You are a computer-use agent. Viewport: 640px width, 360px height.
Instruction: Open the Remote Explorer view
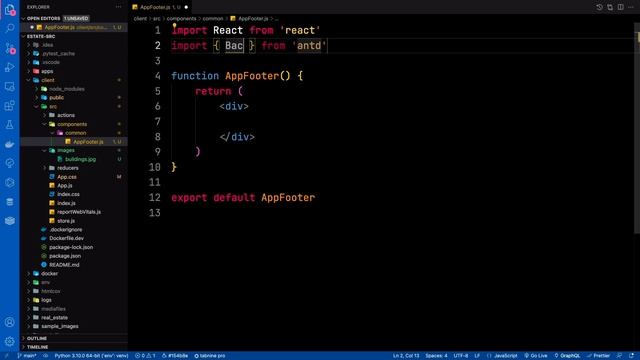[9, 86]
